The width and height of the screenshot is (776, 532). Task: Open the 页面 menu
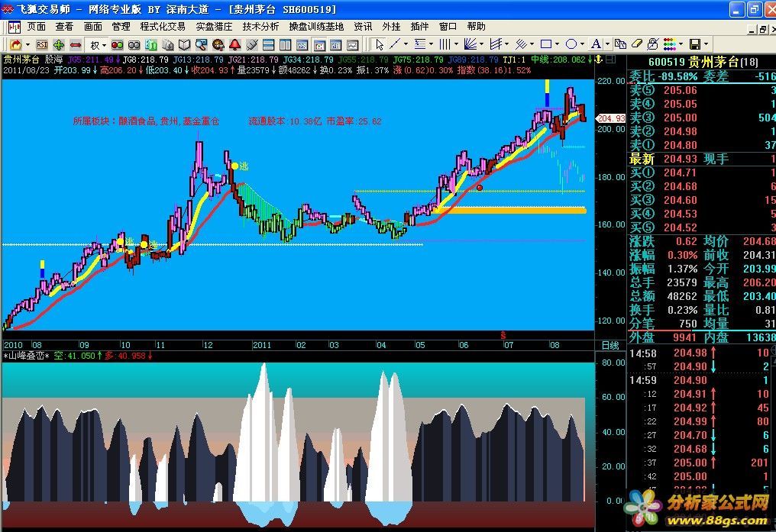point(36,26)
